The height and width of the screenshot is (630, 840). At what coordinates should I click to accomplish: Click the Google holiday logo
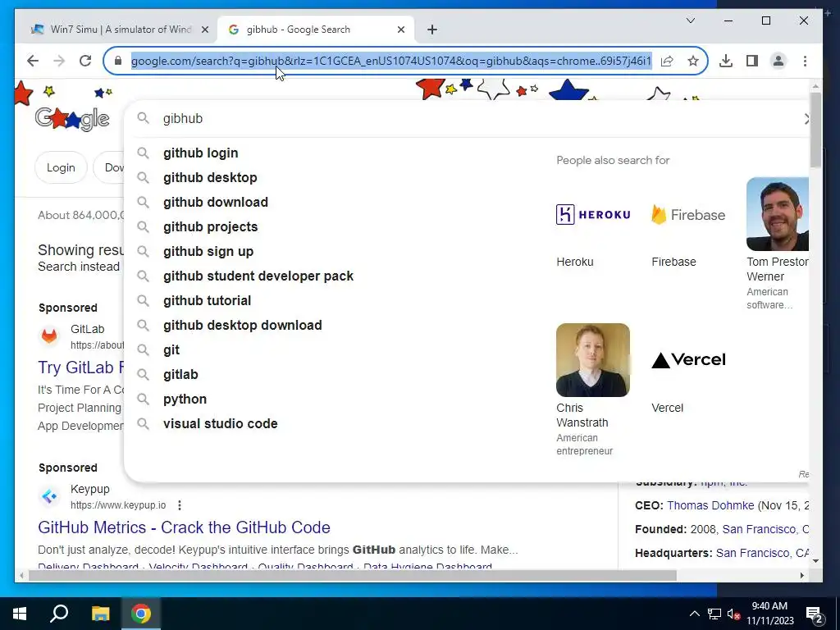point(72,118)
